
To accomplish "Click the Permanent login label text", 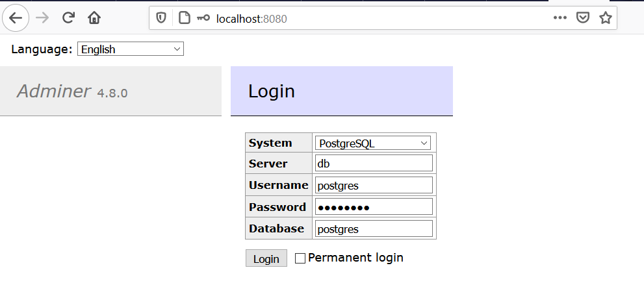I will tap(355, 258).
